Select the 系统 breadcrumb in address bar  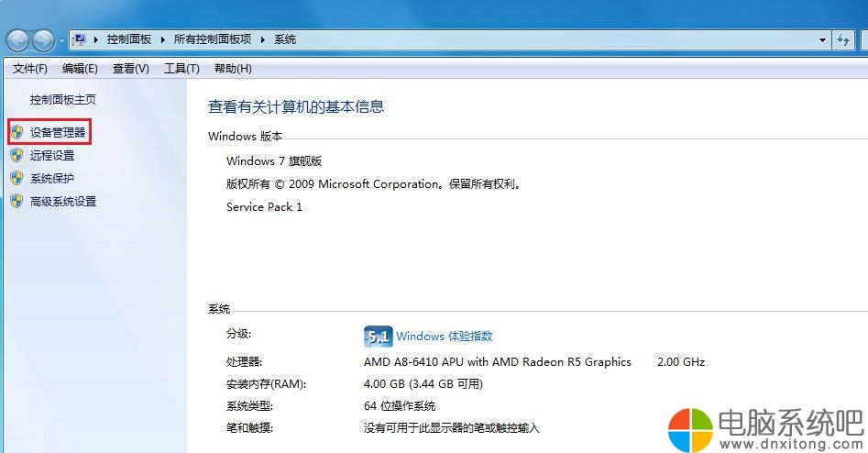[285, 39]
